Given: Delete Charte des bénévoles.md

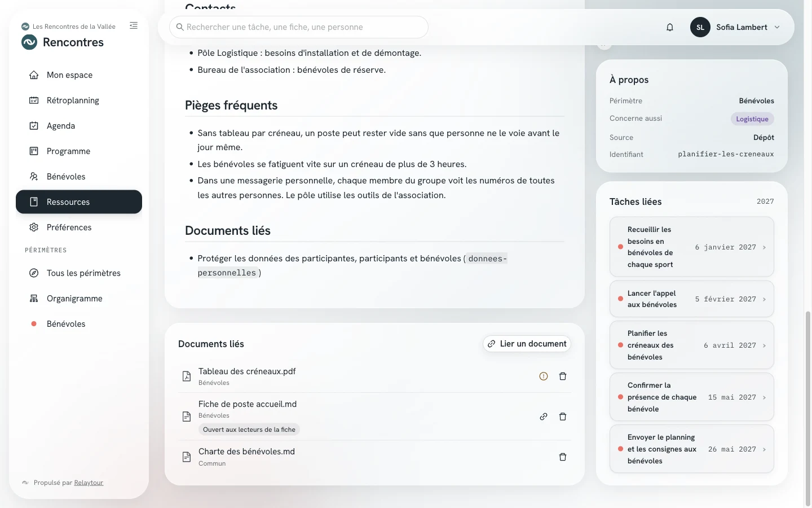Looking at the screenshot, I should [563, 457].
